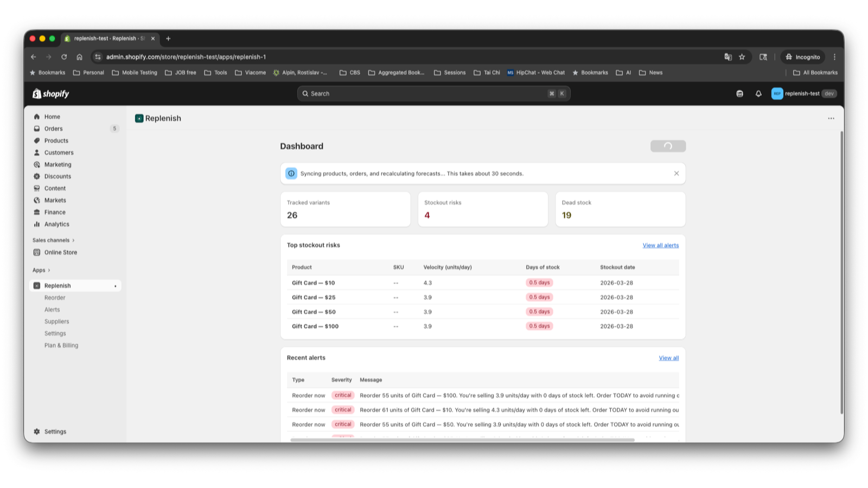Click the browser translate page icon

728,57
